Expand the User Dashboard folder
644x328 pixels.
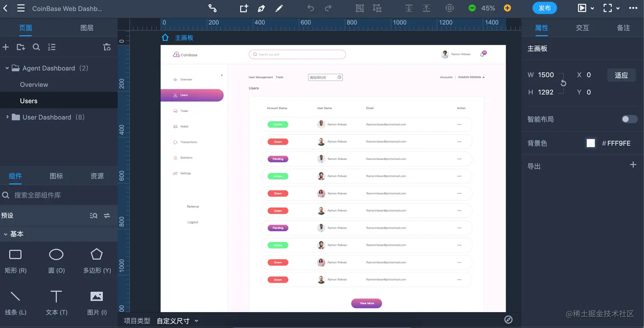[x=7, y=117]
